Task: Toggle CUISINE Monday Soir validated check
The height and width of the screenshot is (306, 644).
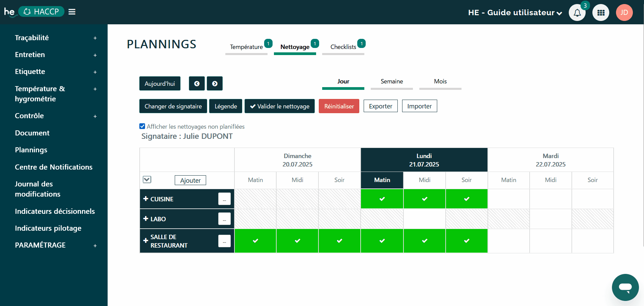Action: (x=467, y=199)
